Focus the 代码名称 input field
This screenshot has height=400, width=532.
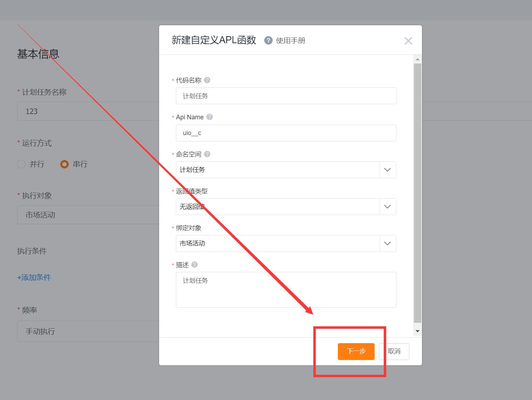pos(286,96)
